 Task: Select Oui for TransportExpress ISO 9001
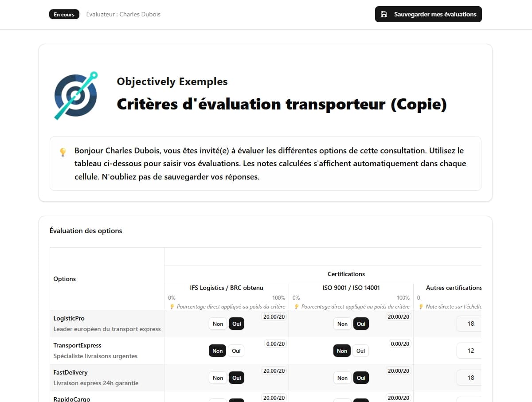tap(360, 351)
